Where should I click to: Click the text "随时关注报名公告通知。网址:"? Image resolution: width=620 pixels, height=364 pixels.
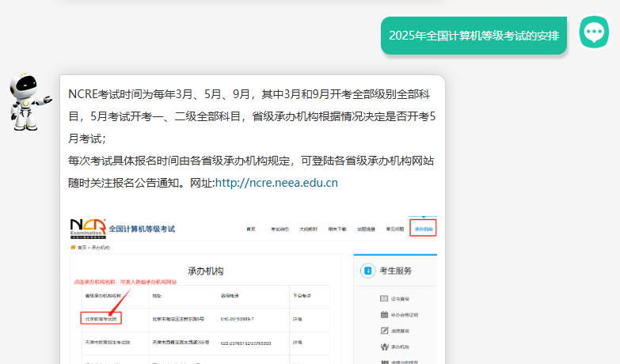(x=142, y=183)
